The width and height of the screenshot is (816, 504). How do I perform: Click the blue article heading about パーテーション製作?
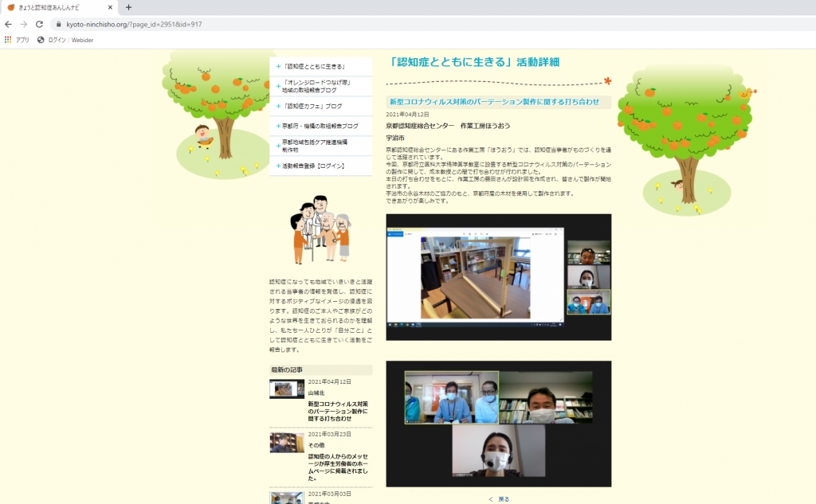click(x=494, y=102)
